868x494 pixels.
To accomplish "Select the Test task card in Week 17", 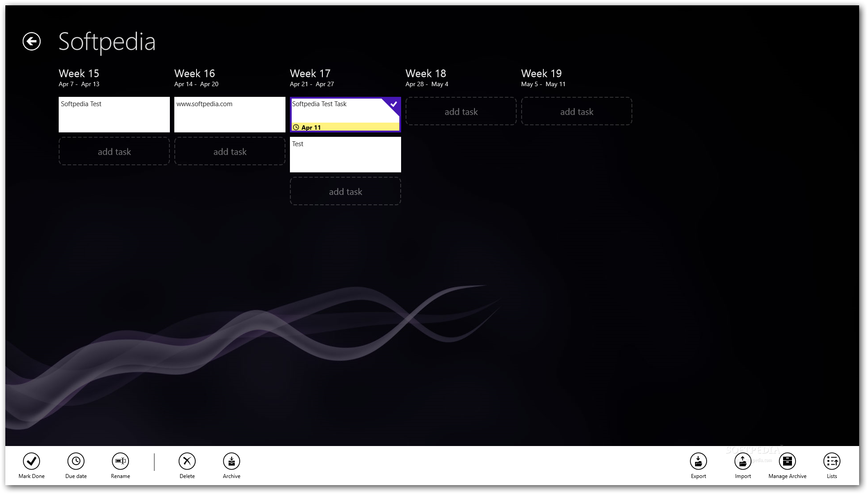I will (346, 155).
